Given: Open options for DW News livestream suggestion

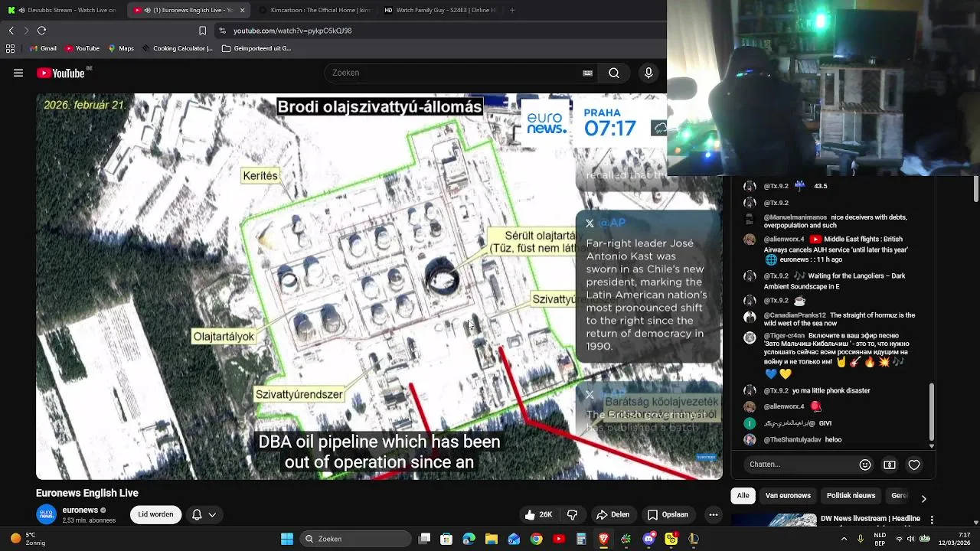Looking at the screenshot, I should click(x=931, y=520).
